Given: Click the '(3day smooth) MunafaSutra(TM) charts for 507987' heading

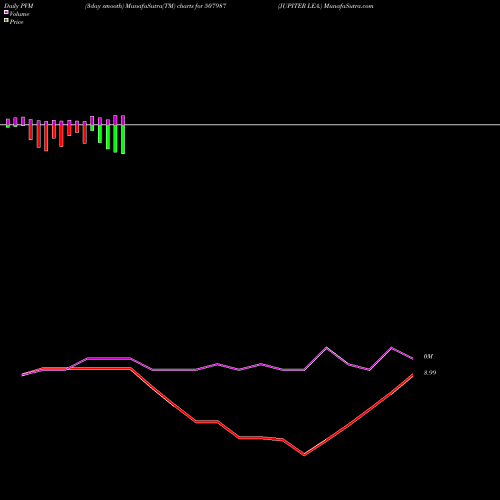Looking at the screenshot, I should 155,6.
